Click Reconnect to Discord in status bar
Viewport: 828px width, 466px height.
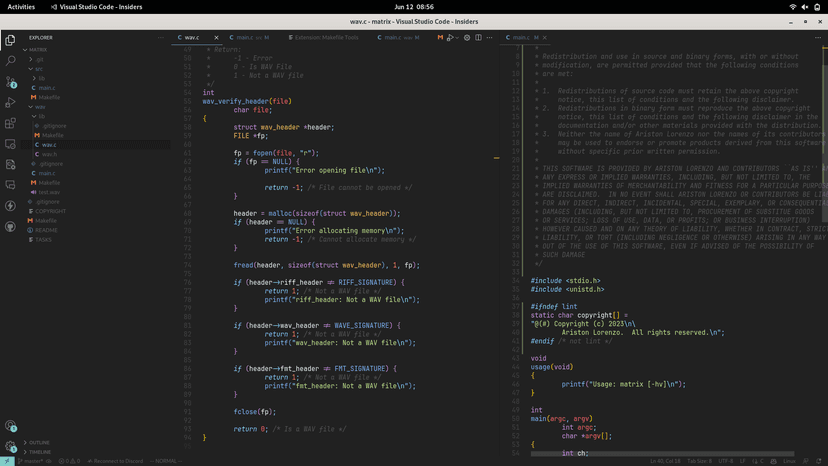[x=117, y=461]
